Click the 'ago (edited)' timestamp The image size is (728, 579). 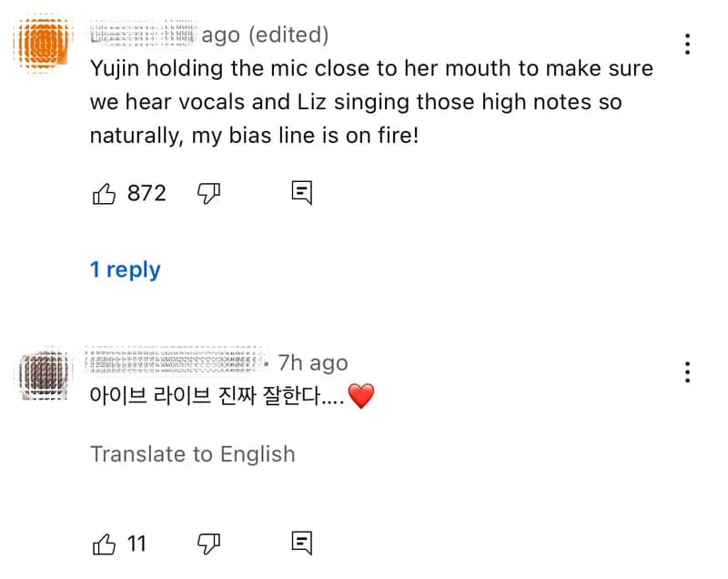pyautogui.click(x=265, y=35)
